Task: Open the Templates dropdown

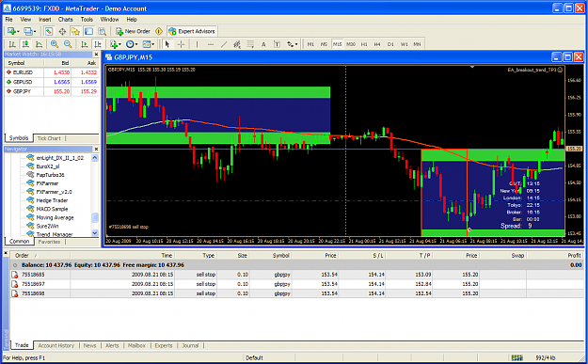Action: coord(148,44)
